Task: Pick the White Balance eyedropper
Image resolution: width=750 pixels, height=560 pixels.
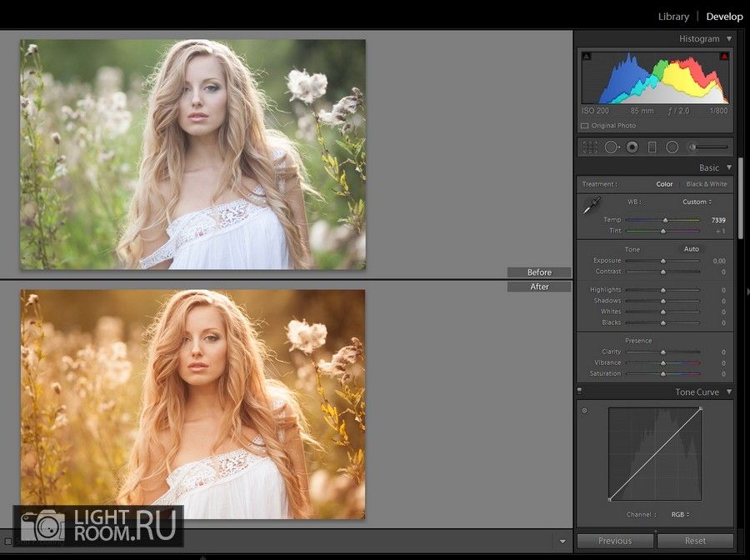Action: click(x=592, y=206)
